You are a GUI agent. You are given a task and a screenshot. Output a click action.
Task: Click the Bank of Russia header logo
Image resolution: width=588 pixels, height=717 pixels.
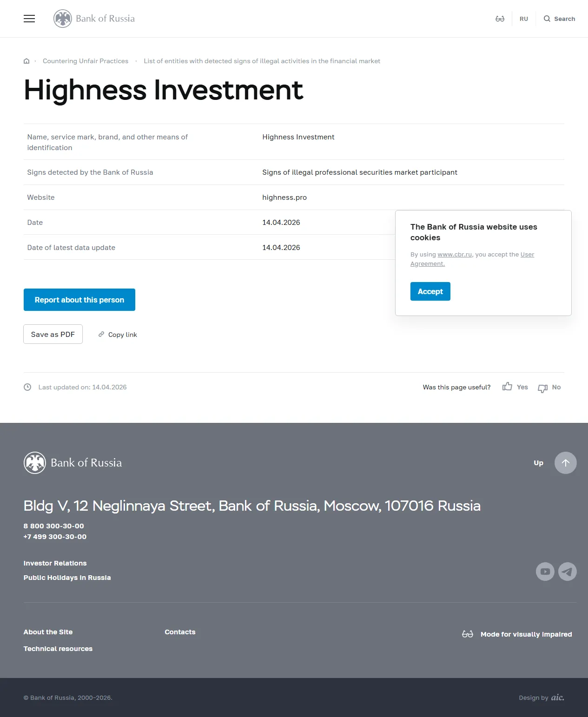click(x=94, y=19)
